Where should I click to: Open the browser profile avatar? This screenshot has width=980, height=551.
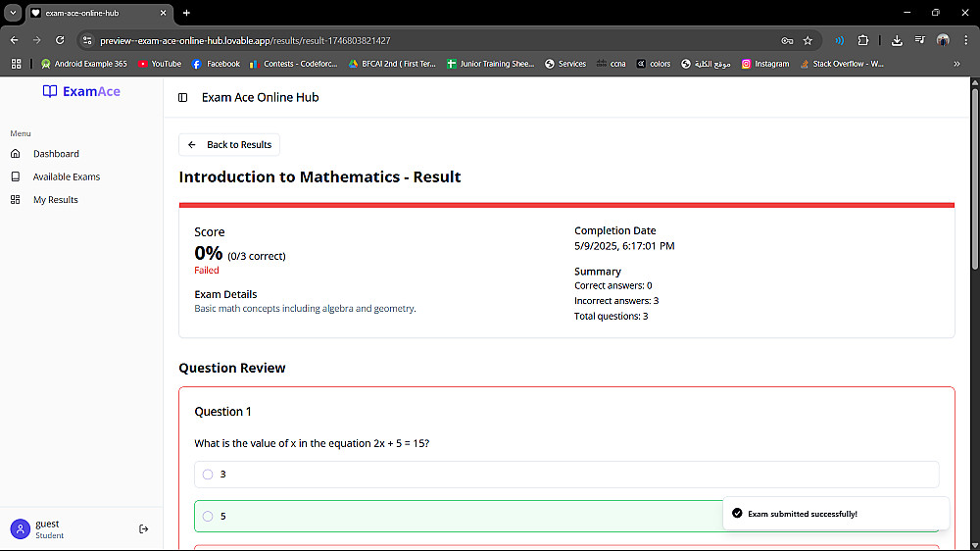(x=943, y=40)
